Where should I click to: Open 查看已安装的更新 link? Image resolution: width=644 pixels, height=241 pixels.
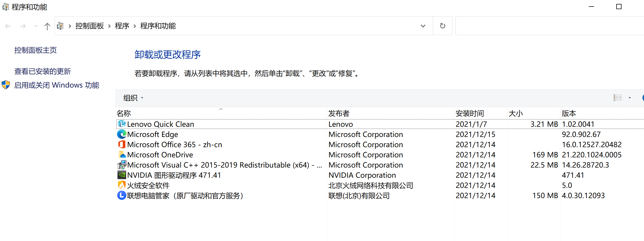tap(43, 71)
